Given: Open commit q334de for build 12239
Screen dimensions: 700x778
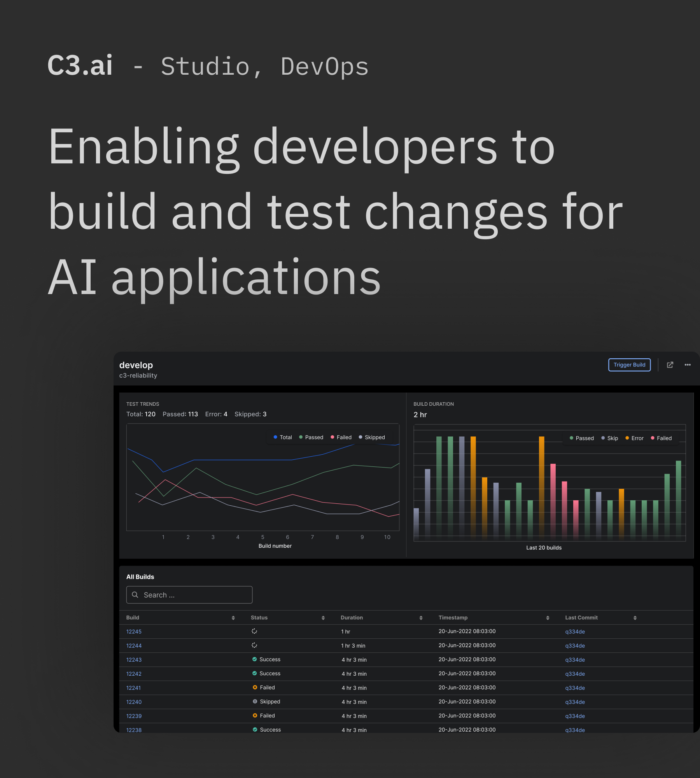Looking at the screenshot, I should [x=575, y=716].
